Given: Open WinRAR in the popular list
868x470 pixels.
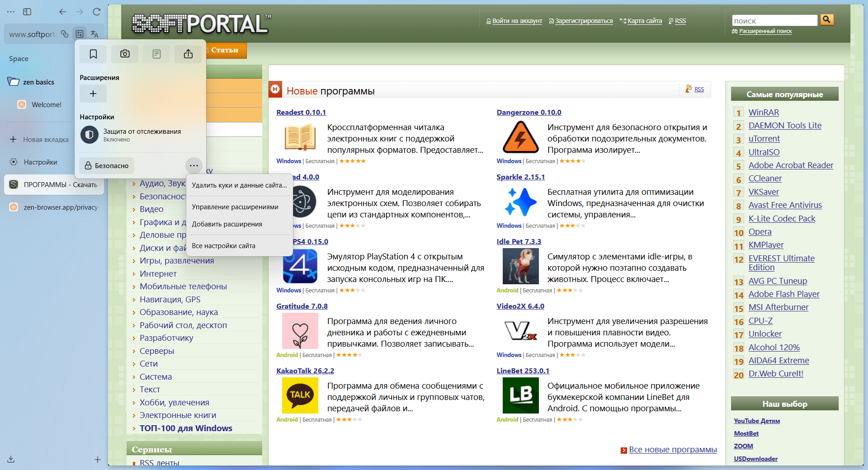Looking at the screenshot, I should point(764,113).
